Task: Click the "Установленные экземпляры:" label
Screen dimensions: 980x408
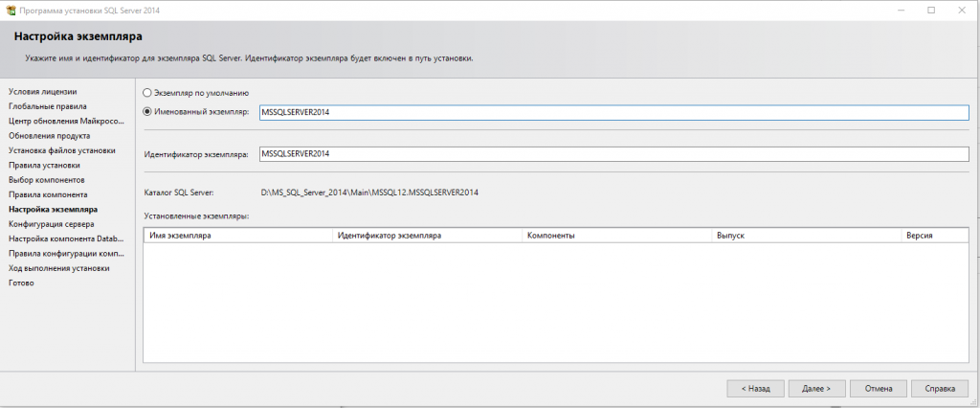Action: pos(196,215)
